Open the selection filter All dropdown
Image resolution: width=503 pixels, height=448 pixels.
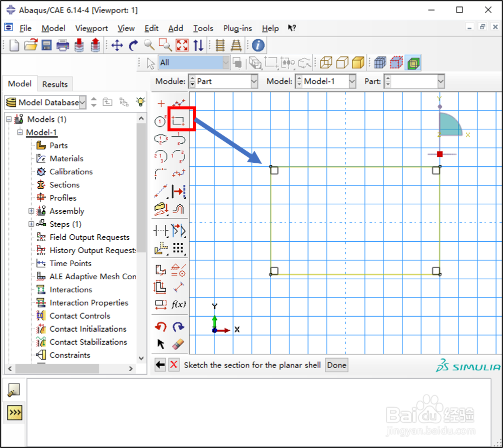(226, 62)
